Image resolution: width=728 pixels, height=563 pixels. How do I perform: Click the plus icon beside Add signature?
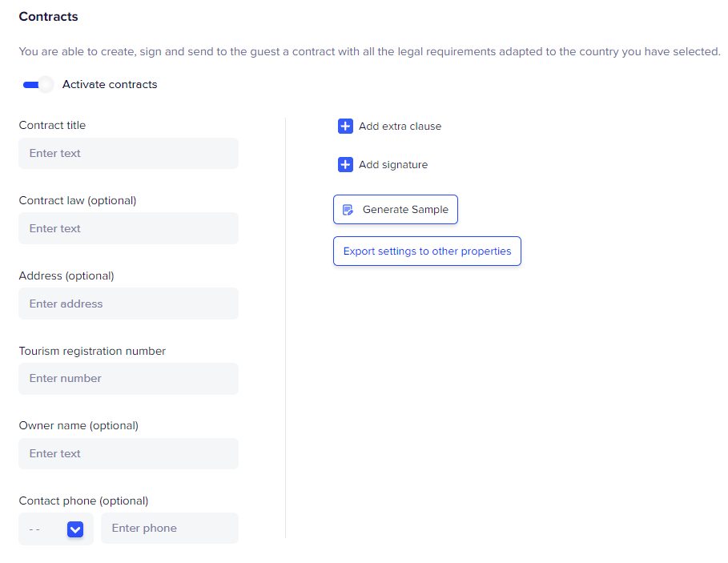[345, 165]
